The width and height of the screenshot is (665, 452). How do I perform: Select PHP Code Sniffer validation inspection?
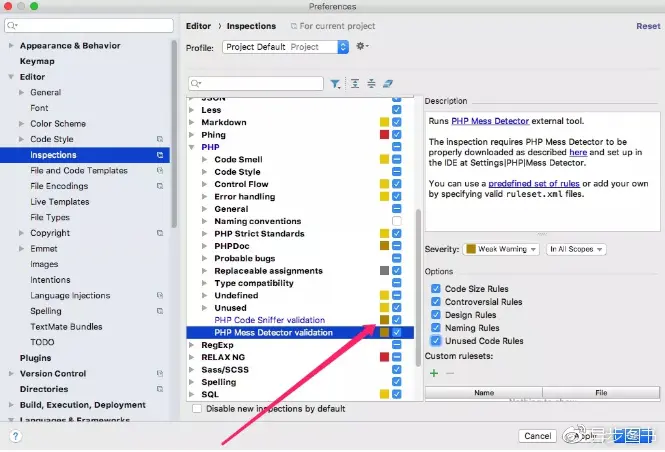click(x=269, y=320)
